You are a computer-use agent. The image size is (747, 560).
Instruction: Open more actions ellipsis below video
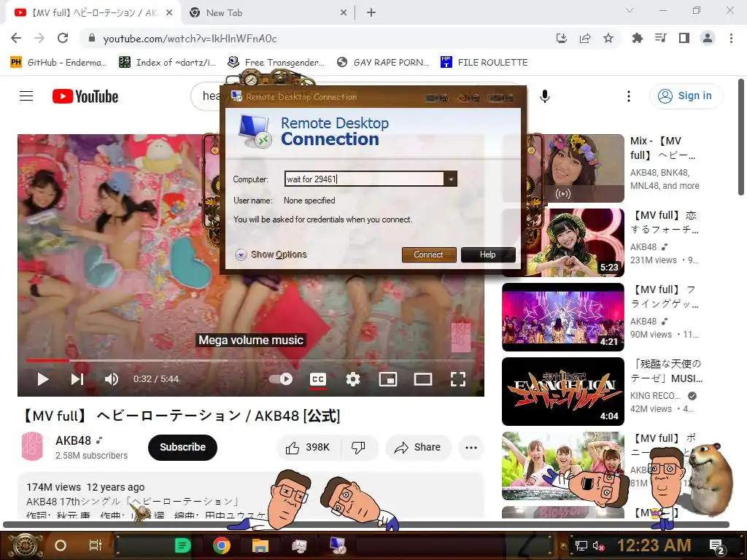click(471, 447)
